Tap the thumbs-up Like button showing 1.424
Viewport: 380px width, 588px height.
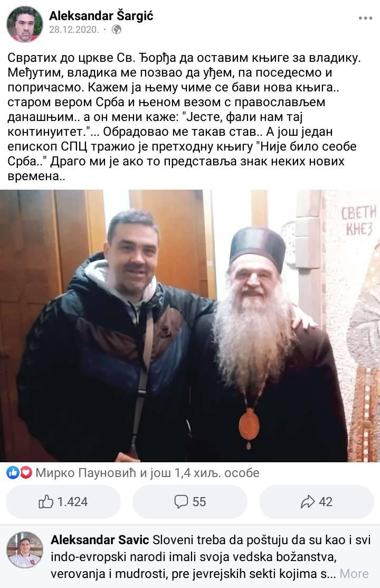63,502
